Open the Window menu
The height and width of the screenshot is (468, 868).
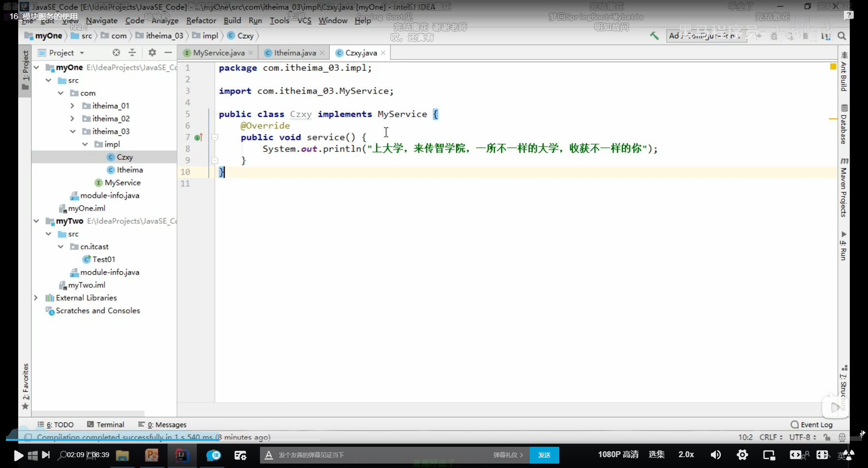pyautogui.click(x=333, y=21)
